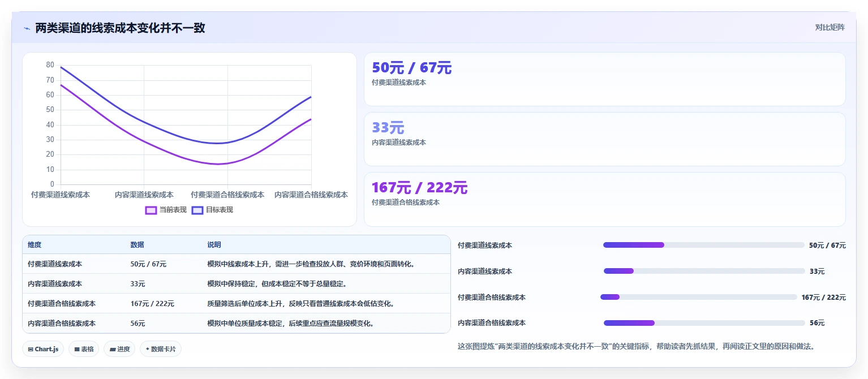This screenshot has height=379, width=868.
Task: Click chart x-axis label 内容渠道线索成本
Action: (x=144, y=195)
